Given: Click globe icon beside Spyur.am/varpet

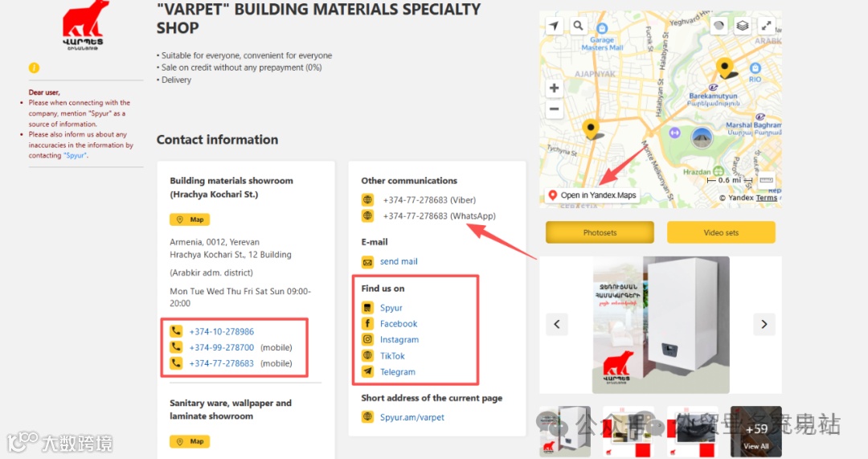Looking at the screenshot, I should (x=367, y=417).
